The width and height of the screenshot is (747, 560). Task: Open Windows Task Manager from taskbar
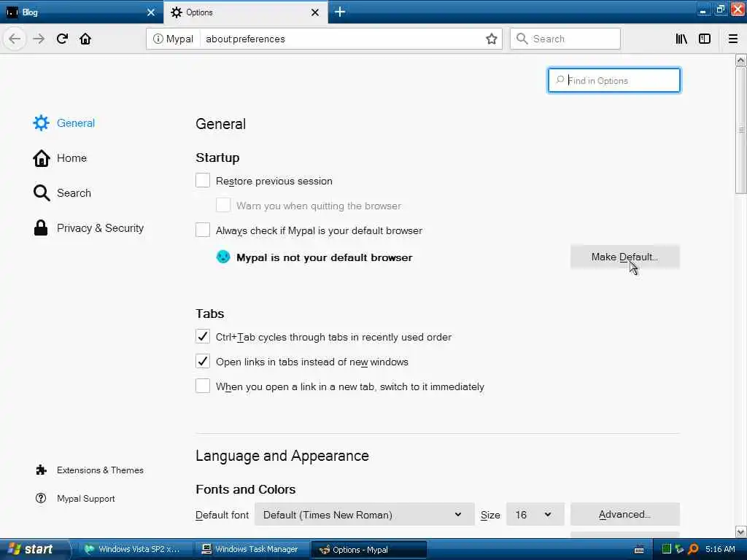coord(251,549)
